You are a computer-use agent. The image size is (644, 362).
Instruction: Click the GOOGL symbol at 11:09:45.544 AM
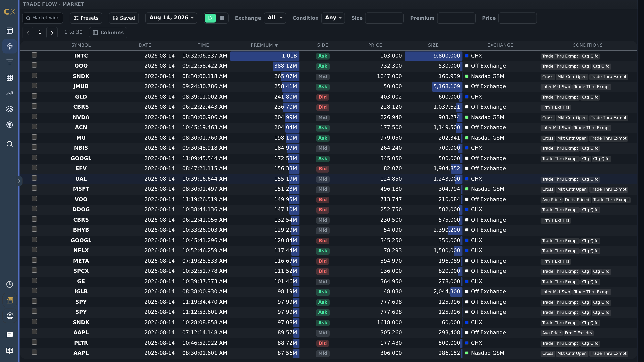81,158
